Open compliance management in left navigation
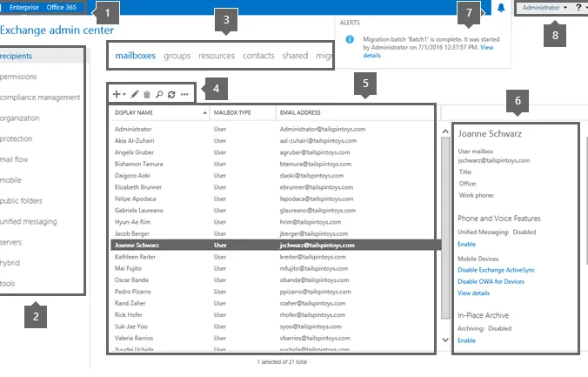The width and height of the screenshot is (588, 377). pos(40,98)
